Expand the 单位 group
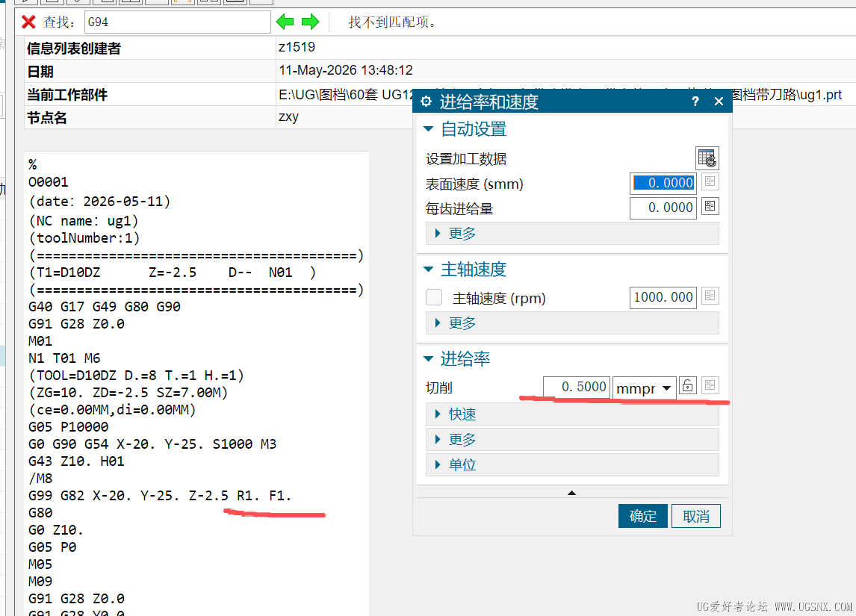Screen dimensions: 856x616 (572, 465)
